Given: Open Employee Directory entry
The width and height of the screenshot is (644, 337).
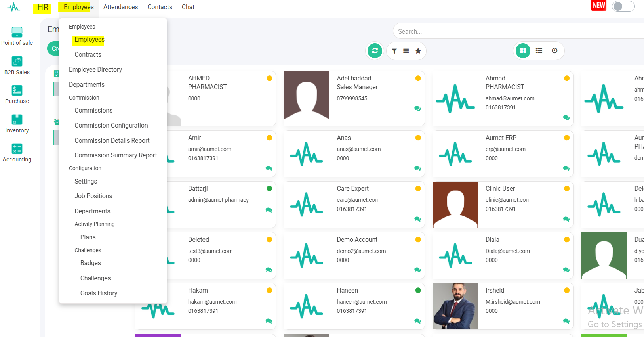Looking at the screenshot, I should pos(95,70).
